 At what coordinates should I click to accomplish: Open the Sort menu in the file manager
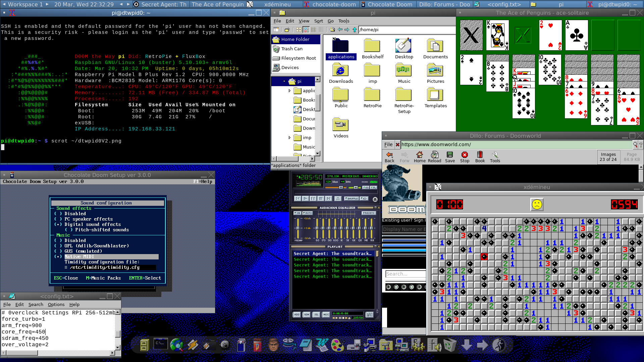coord(319,21)
